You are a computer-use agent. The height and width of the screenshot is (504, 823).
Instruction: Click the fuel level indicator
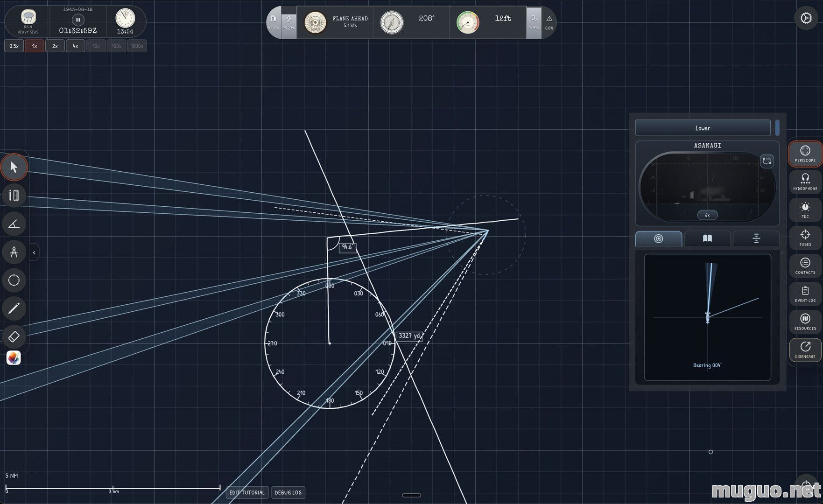click(274, 22)
